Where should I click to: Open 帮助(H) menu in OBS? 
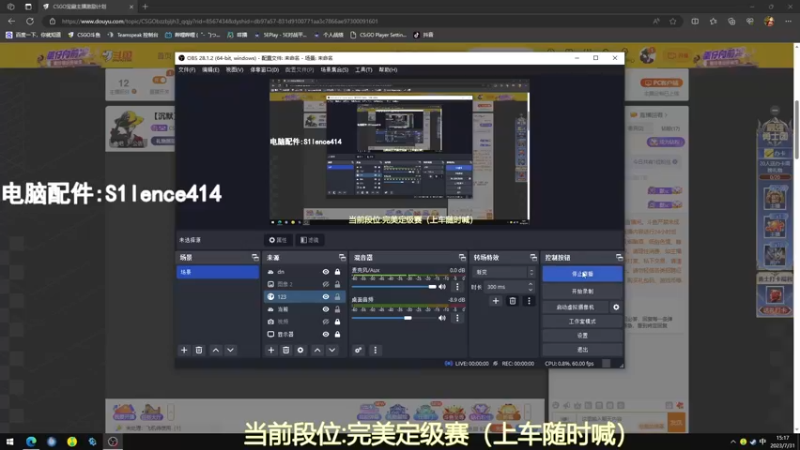(388, 69)
